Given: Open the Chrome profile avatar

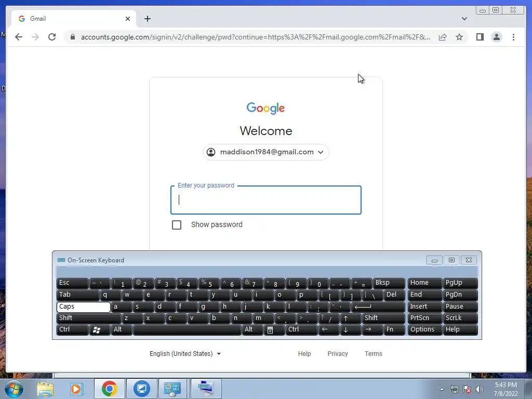Looking at the screenshot, I should tap(496, 37).
